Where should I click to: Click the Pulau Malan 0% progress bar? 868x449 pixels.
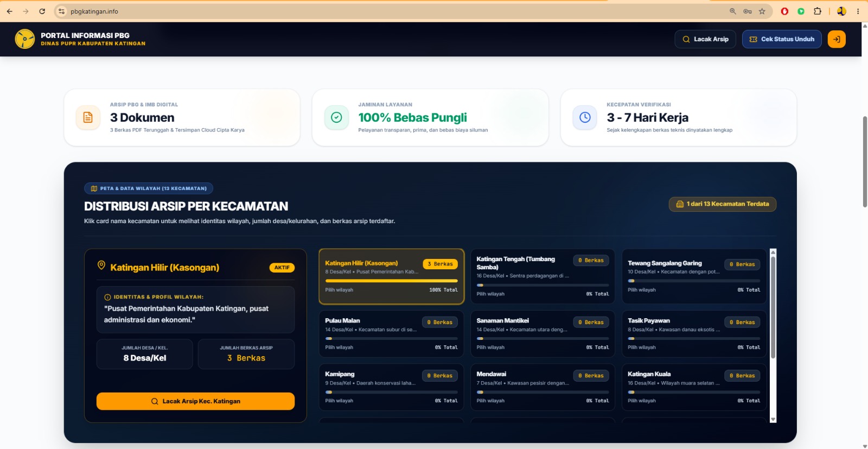(391, 338)
